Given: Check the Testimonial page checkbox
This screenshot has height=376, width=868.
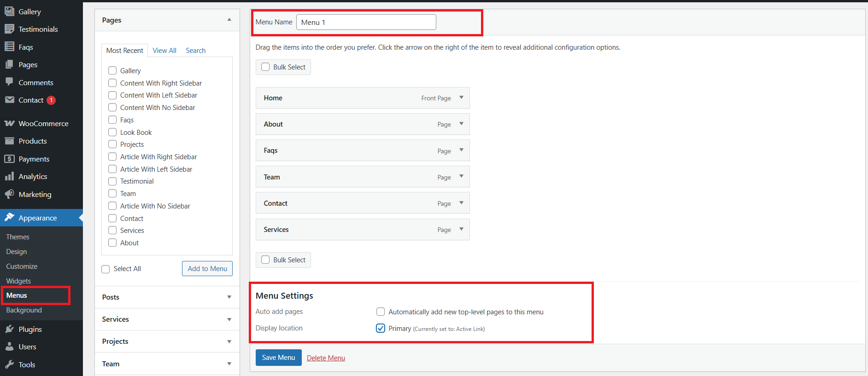Looking at the screenshot, I should (112, 181).
